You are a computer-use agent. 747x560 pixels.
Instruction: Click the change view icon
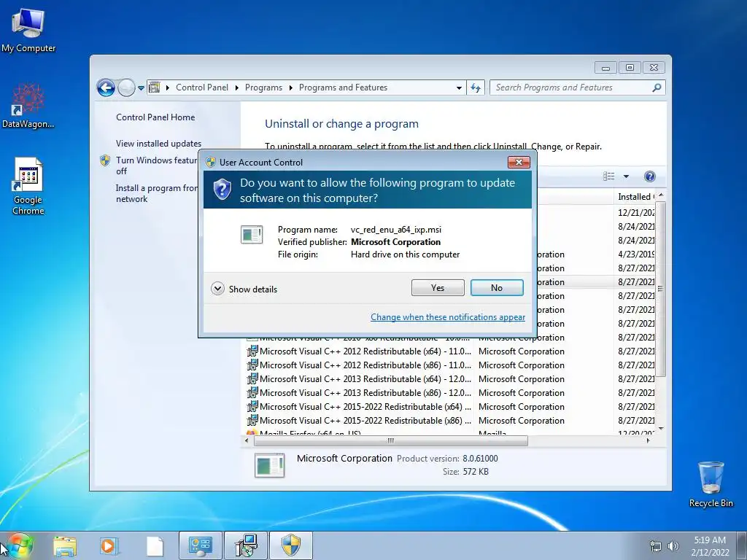[609, 176]
